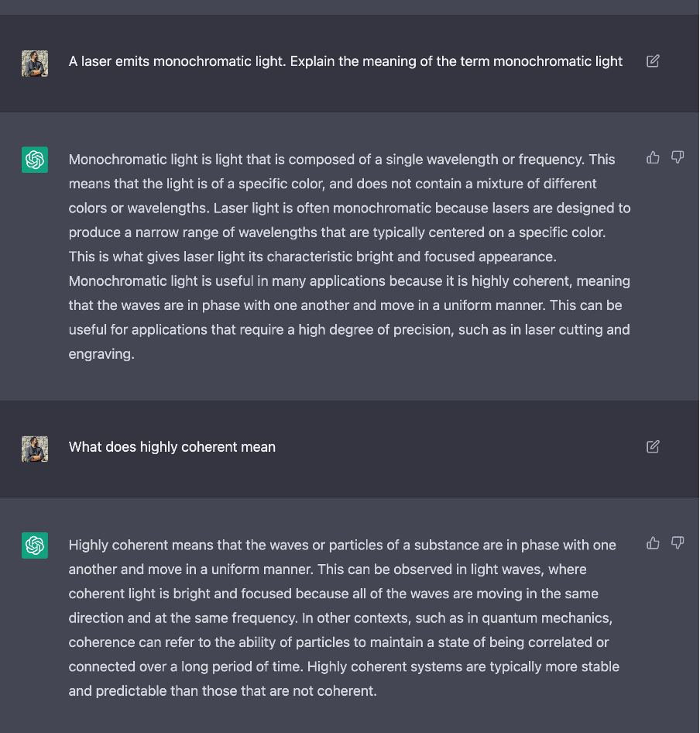The width and height of the screenshot is (700, 733).
Task: Click the ChatGPT logo beside the monochromatic answer
Action: tap(35, 160)
